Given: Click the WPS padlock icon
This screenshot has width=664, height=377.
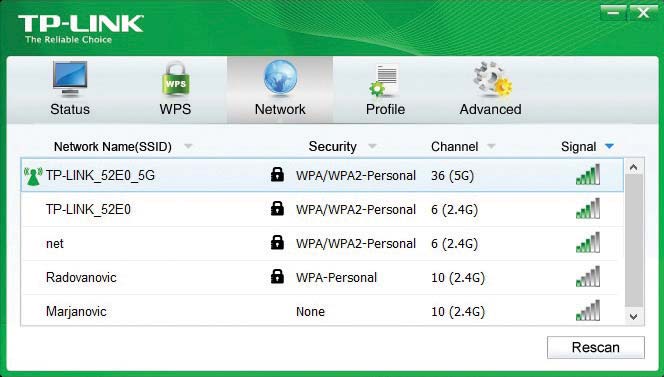Looking at the screenshot, I should [x=176, y=79].
